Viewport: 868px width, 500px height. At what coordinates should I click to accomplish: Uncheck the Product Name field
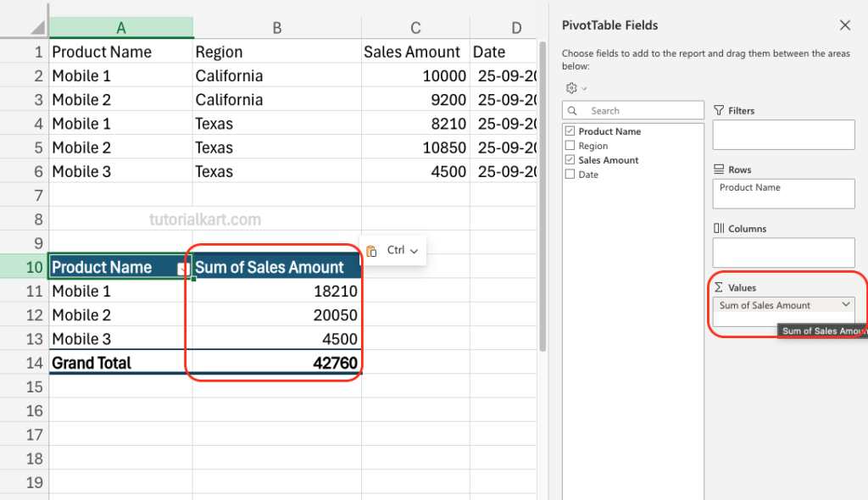[569, 131]
